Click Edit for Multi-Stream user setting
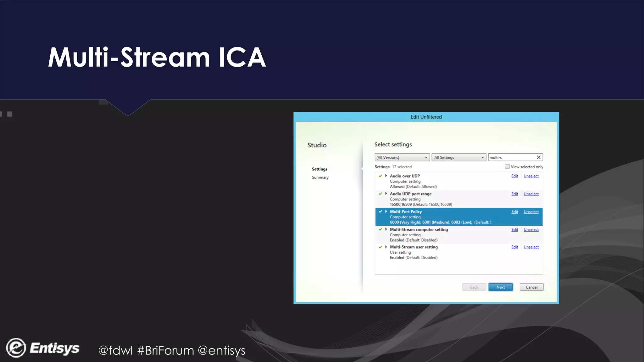The height and width of the screenshot is (362, 644). tap(514, 247)
